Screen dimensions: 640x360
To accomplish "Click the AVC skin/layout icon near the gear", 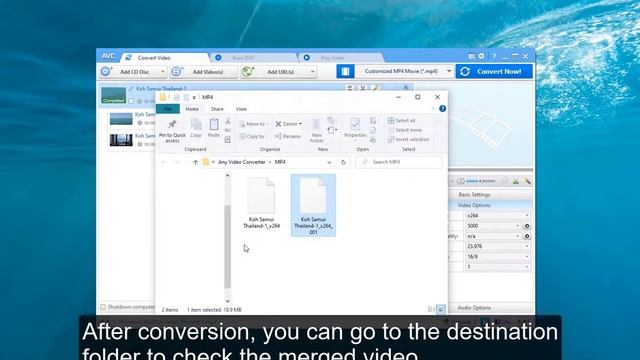I will 471,56.
